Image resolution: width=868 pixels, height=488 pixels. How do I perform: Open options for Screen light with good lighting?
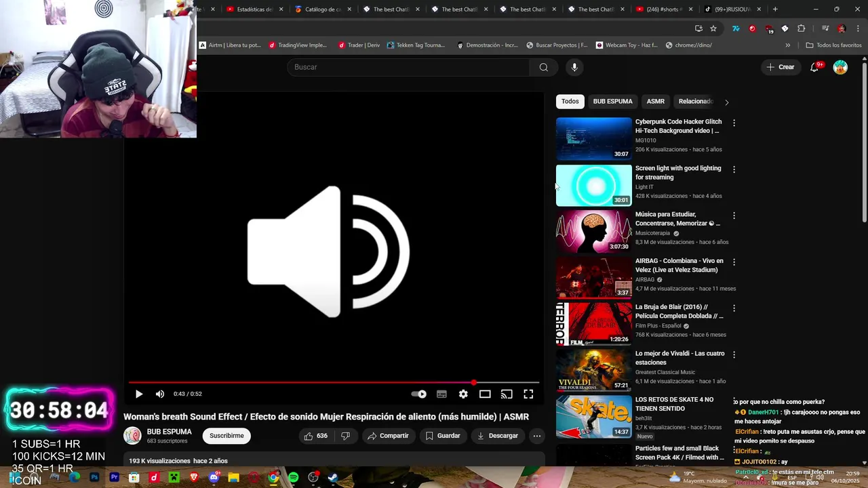734,169
